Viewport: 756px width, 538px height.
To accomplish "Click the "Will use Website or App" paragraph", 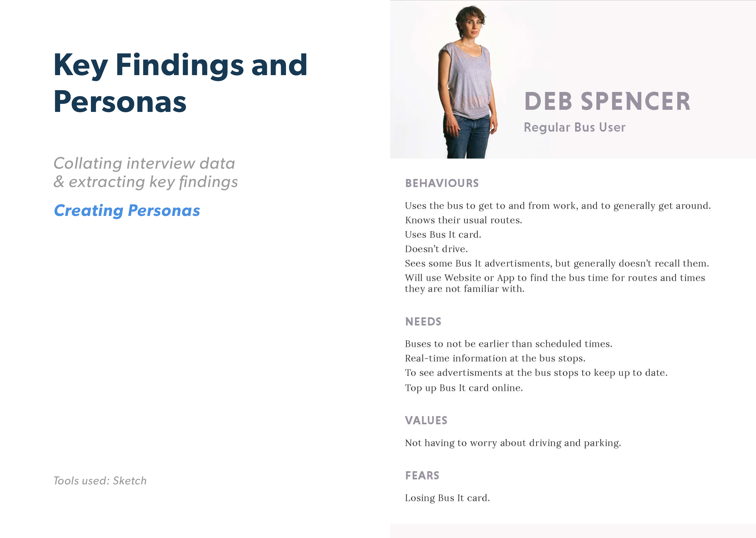I will (555, 283).
